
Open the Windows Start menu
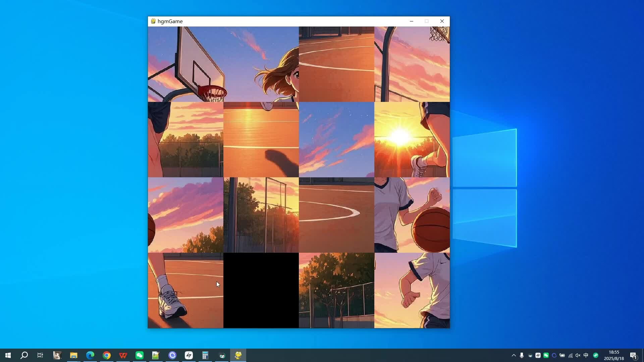click(x=8, y=355)
